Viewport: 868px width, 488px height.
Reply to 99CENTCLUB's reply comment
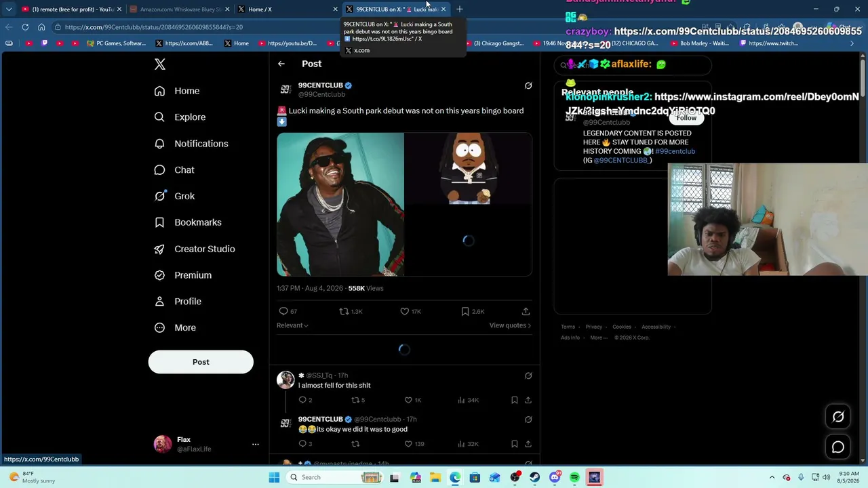pos(305,444)
